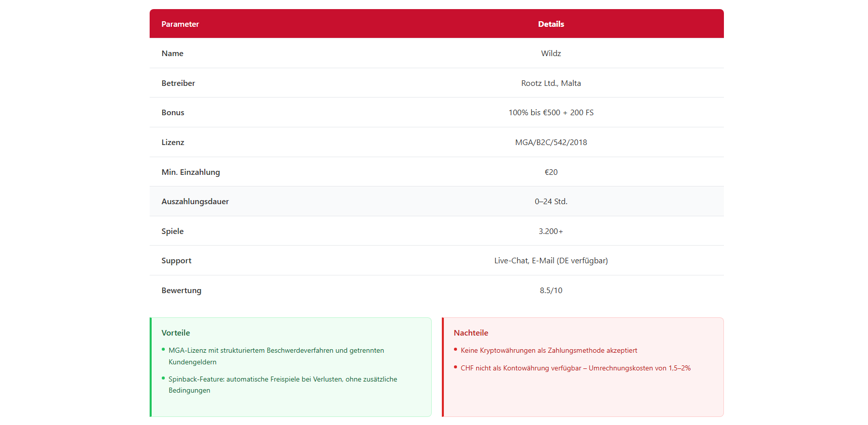Click the Nachteile heading
The image size is (868, 425).
471,333
